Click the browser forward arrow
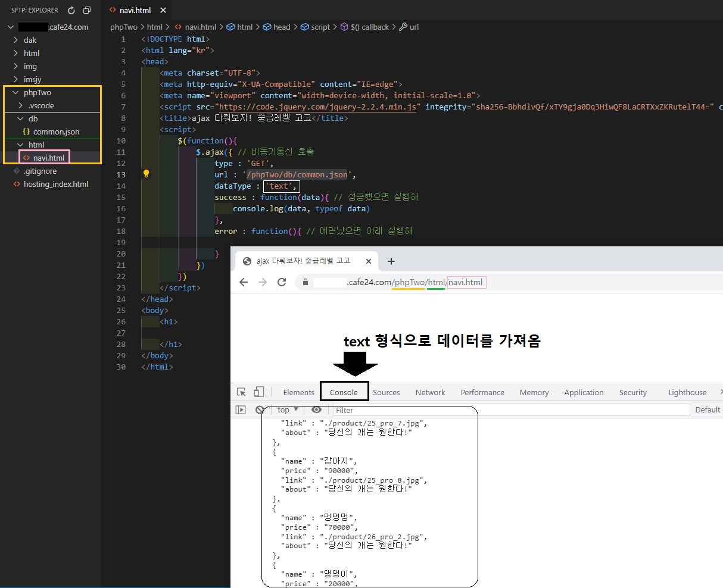The height and width of the screenshot is (588, 723). pos(263,282)
